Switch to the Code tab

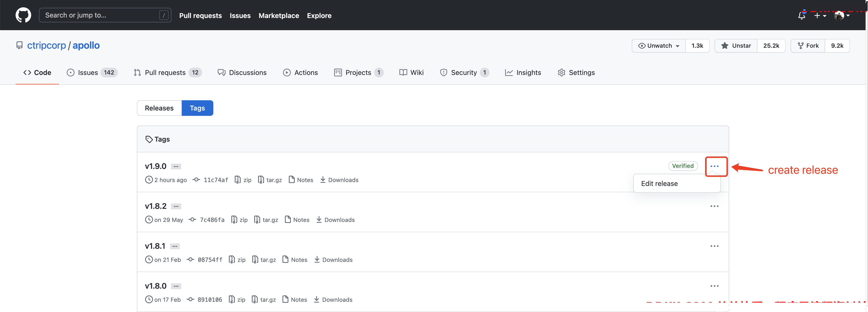(x=37, y=73)
